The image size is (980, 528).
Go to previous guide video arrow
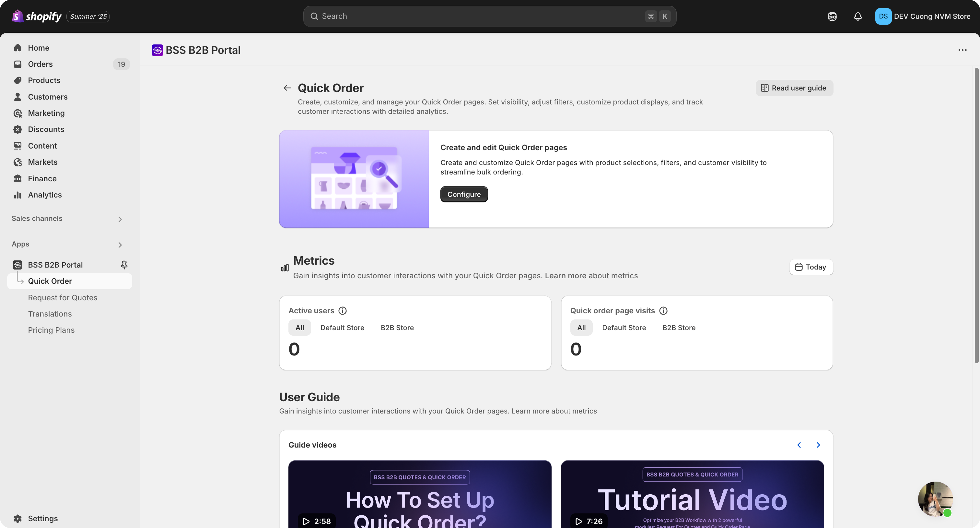[x=799, y=445]
